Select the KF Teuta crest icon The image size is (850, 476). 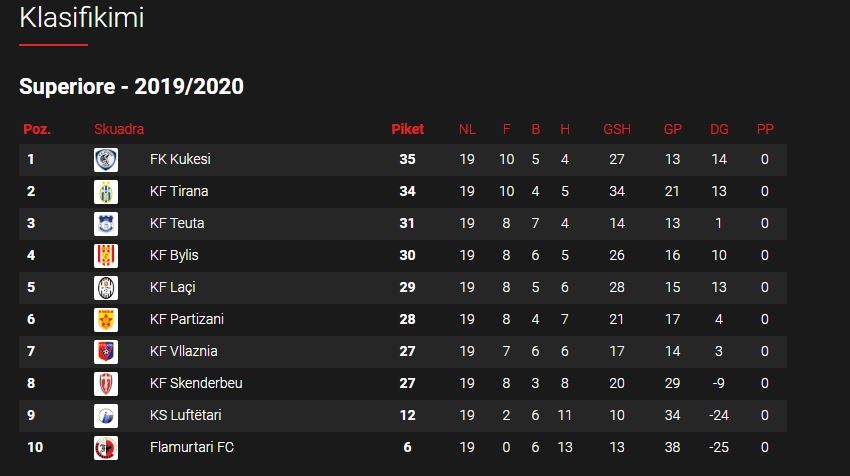106,223
